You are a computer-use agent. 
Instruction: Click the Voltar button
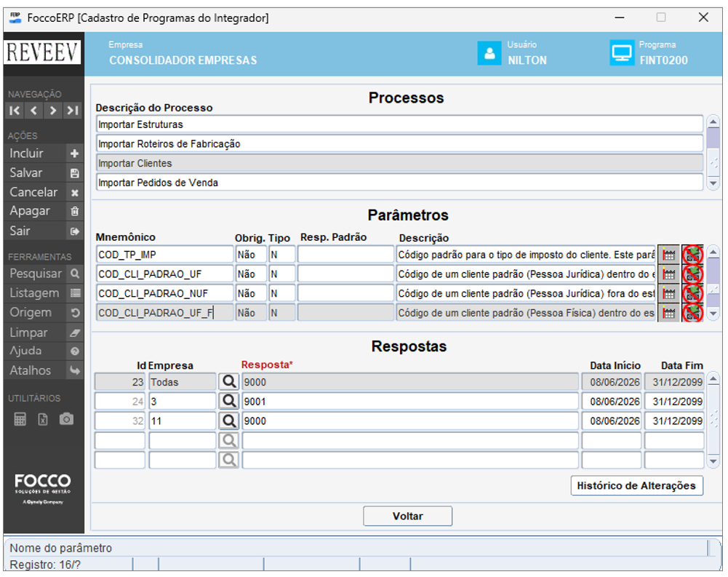[408, 516]
